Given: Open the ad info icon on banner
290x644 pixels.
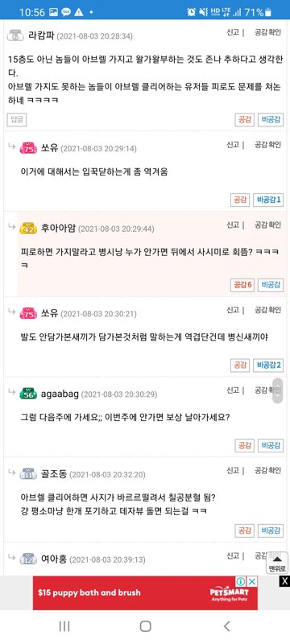Looking at the screenshot, I should pyautogui.click(x=241, y=581).
